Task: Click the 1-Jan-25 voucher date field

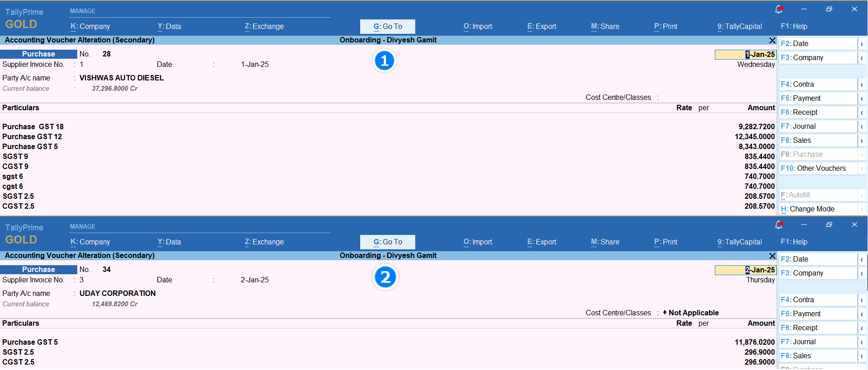Action: pyautogui.click(x=745, y=55)
